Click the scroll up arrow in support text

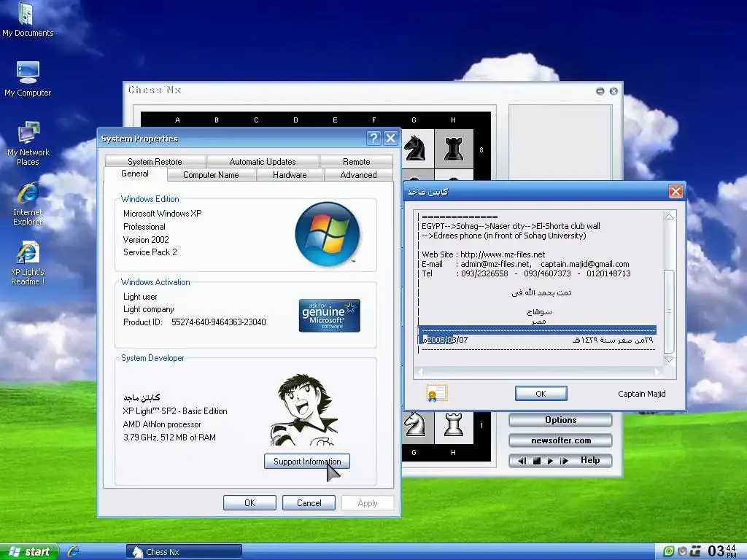(x=669, y=217)
